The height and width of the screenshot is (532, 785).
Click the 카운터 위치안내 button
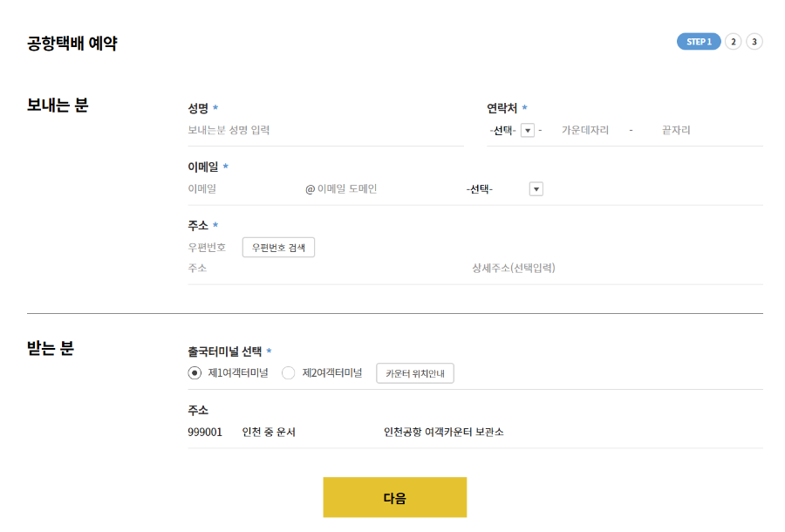click(415, 373)
